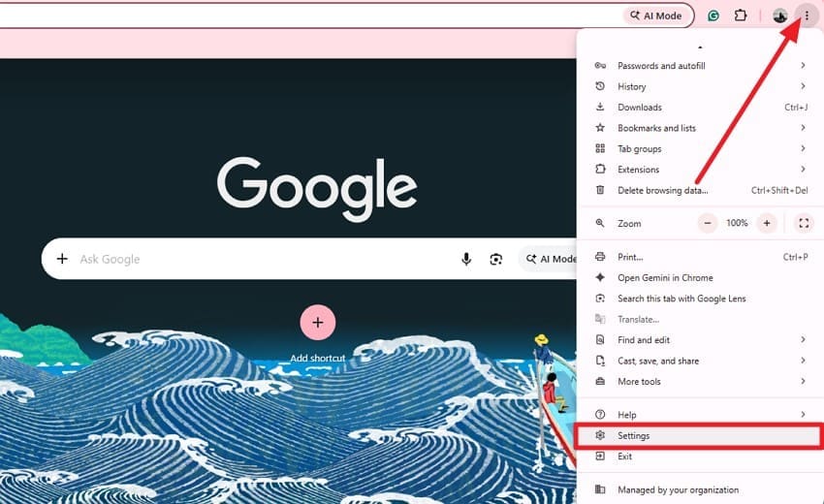
Task: Click the clock icon beside History
Action: pos(600,85)
